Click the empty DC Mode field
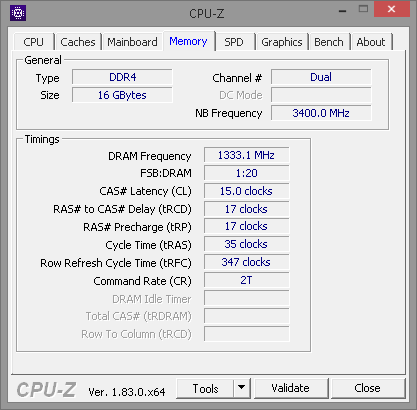 click(x=321, y=95)
